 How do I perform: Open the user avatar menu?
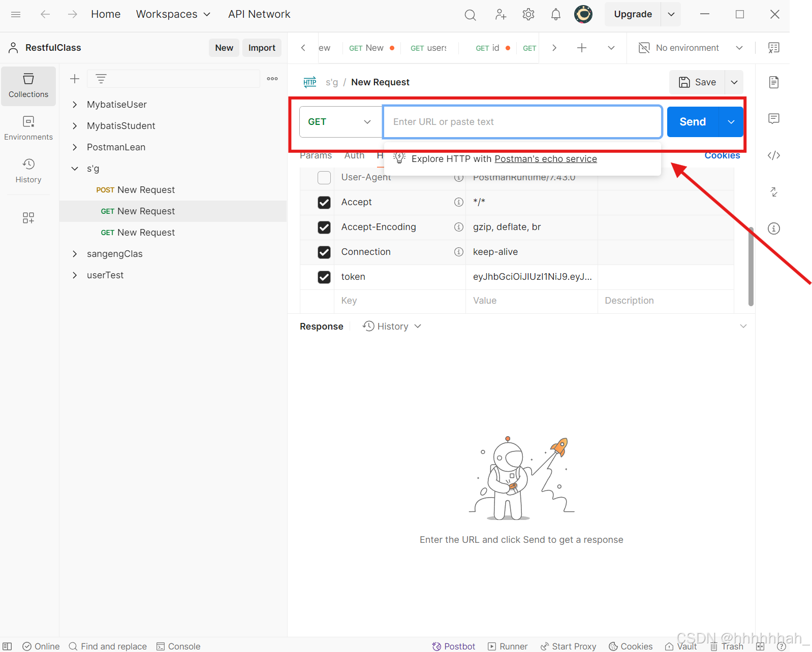point(583,14)
